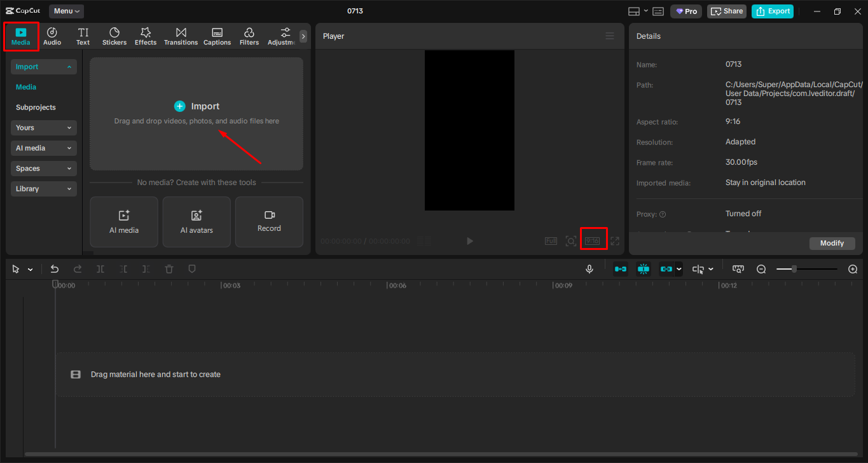The width and height of the screenshot is (868, 463).
Task: Toggle preview axis in the timeline toolbar
Action: [x=643, y=268]
